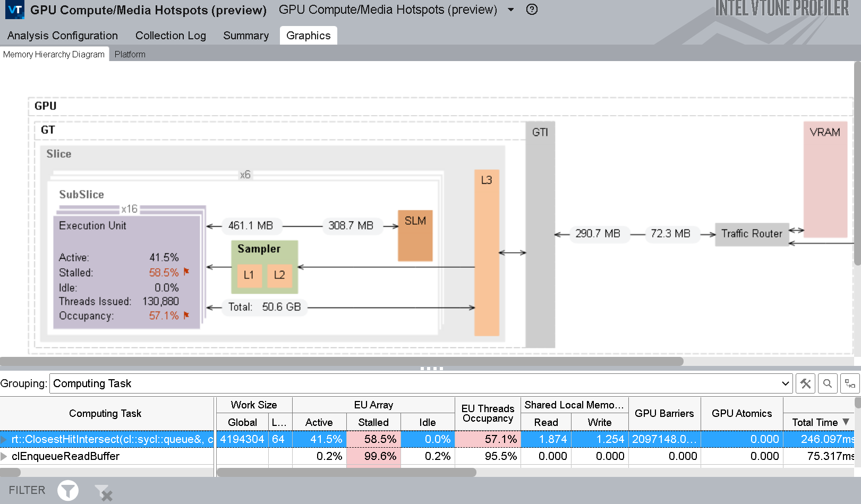Open the Collection Log tab

[171, 36]
